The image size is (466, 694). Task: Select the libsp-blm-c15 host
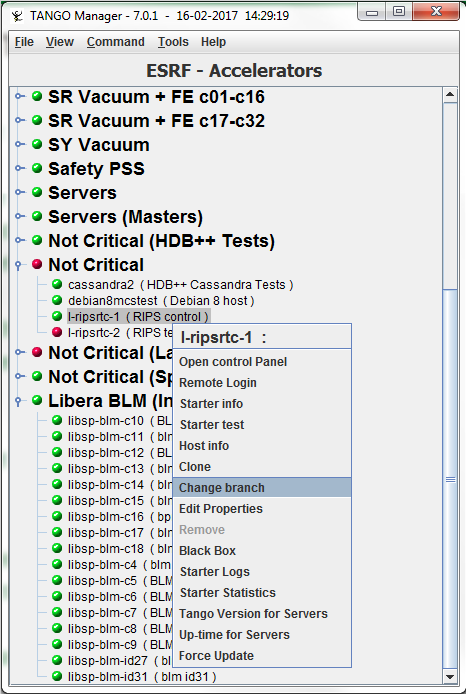click(120, 501)
